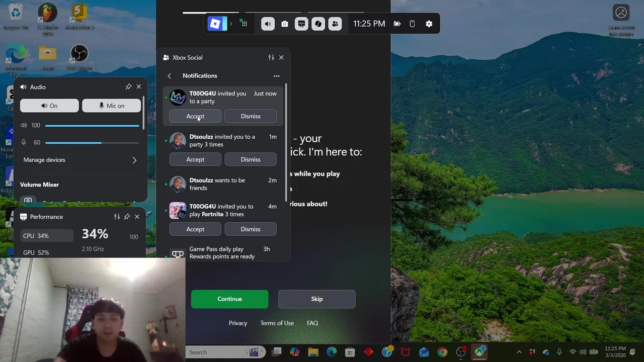Adjust the system volume slider at 100
644x362 pixels.
pos(92,126)
